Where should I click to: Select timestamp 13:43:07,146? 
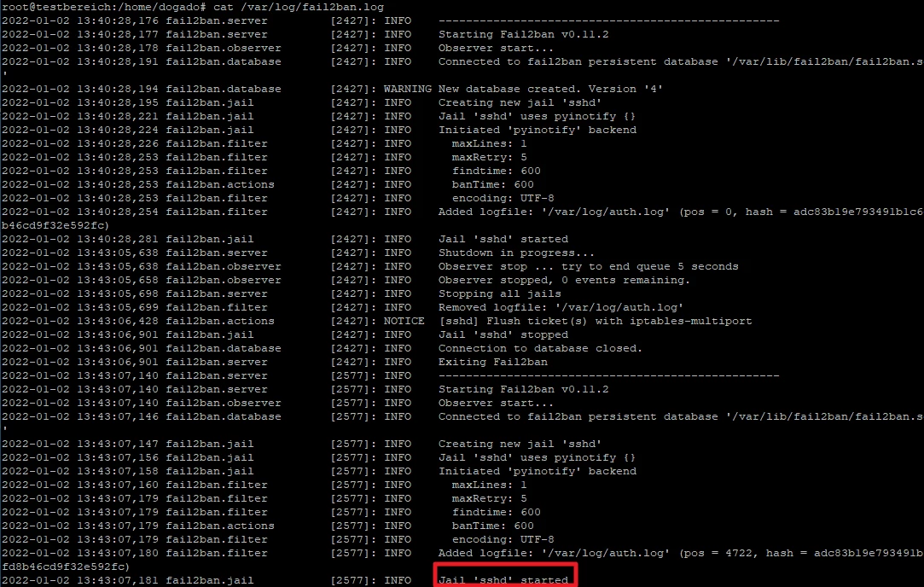pyautogui.click(x=117, y=416)
